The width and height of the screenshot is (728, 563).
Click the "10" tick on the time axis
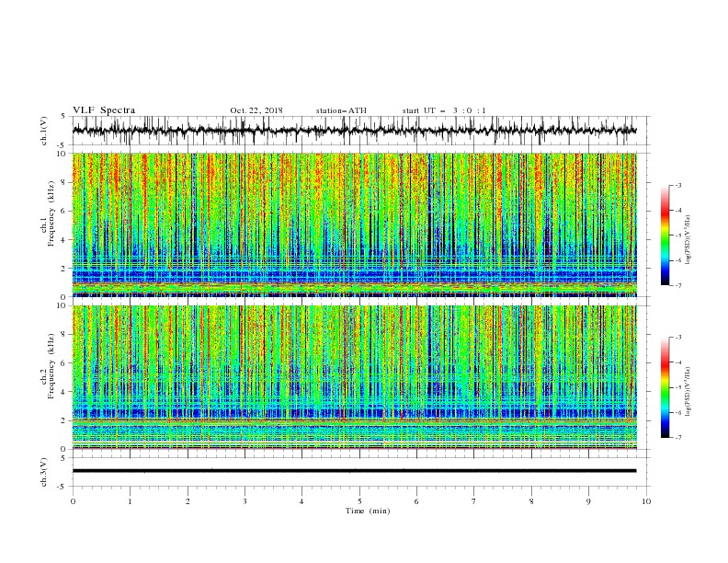coord(646,501)
